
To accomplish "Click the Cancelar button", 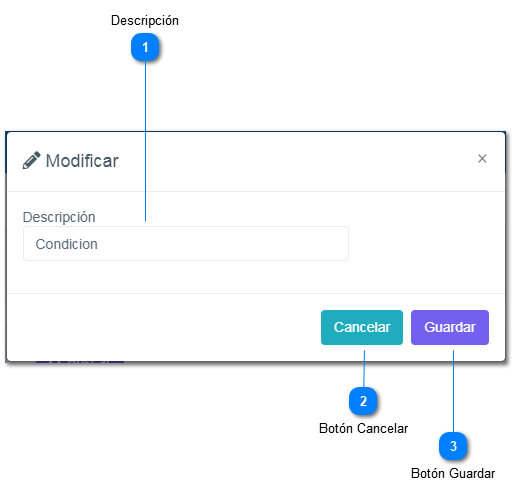I will [x=362, y=327].
